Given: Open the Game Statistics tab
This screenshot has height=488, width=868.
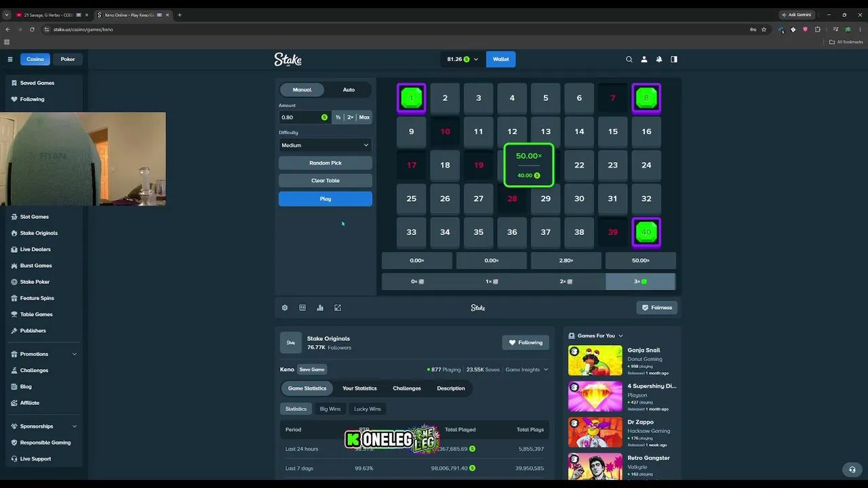Looking at the screenshot, I should 307,388.
